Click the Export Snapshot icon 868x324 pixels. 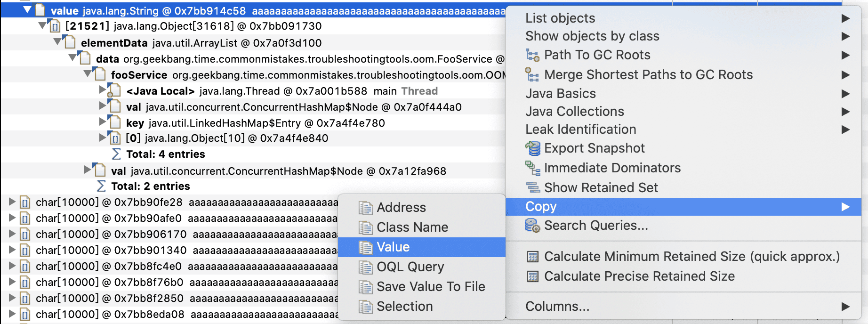coord(532,148)
